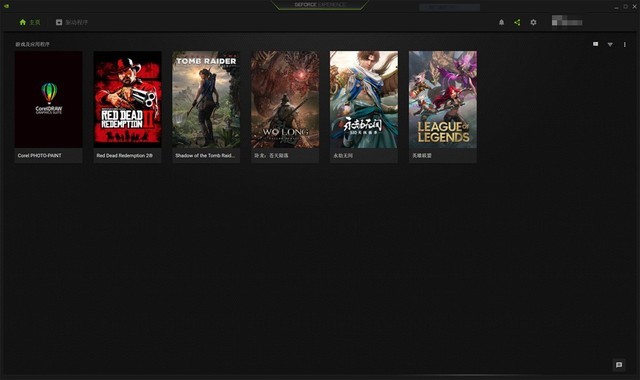Switch to the Drivers tab

72,22
